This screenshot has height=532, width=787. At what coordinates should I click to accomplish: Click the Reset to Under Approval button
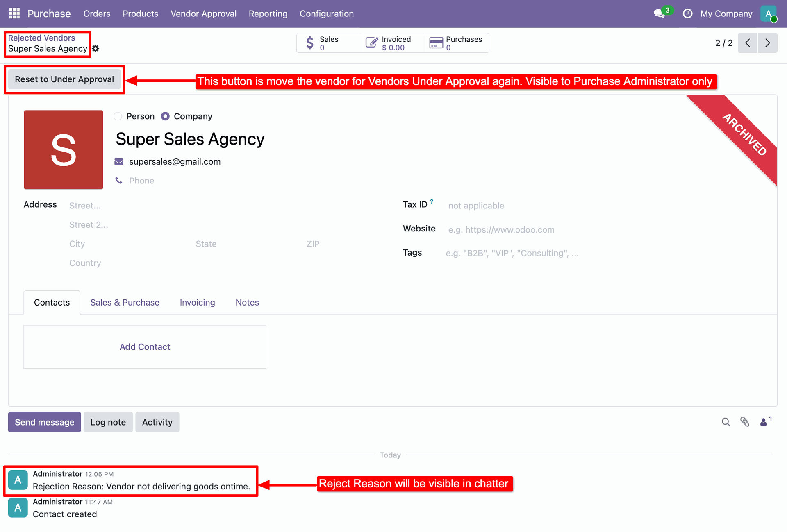(64, 79)
